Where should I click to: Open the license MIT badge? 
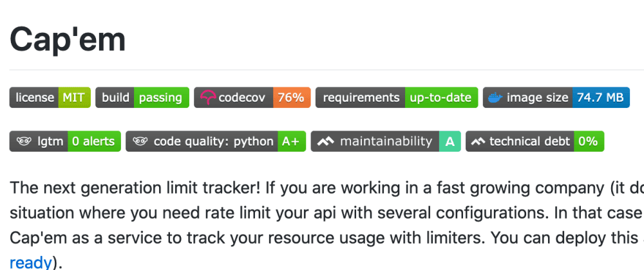pos(50,98)
